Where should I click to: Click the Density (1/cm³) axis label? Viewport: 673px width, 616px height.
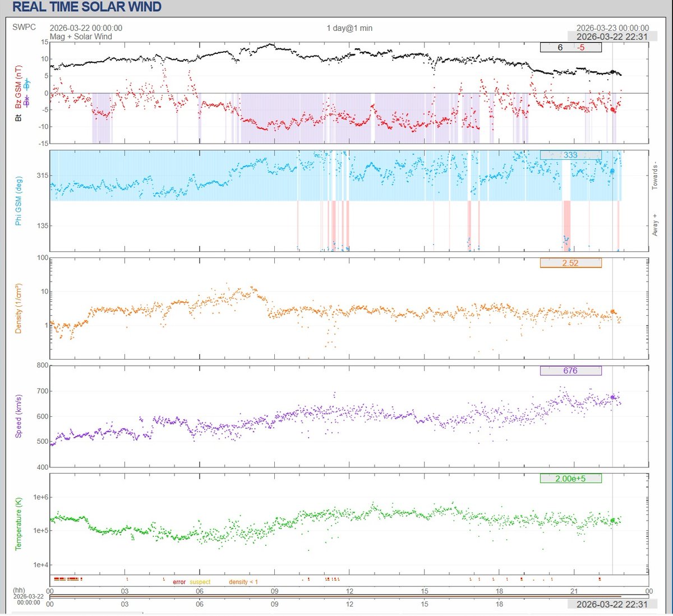19,308
